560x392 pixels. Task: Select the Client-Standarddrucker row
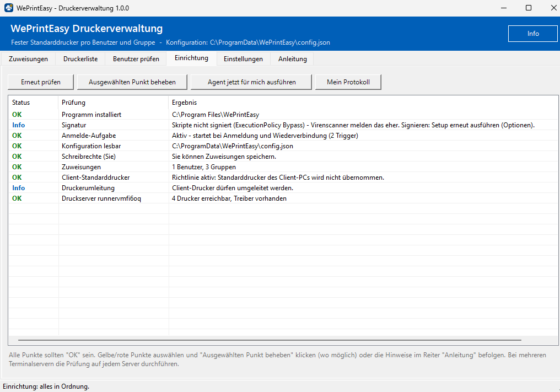[283, 177]
